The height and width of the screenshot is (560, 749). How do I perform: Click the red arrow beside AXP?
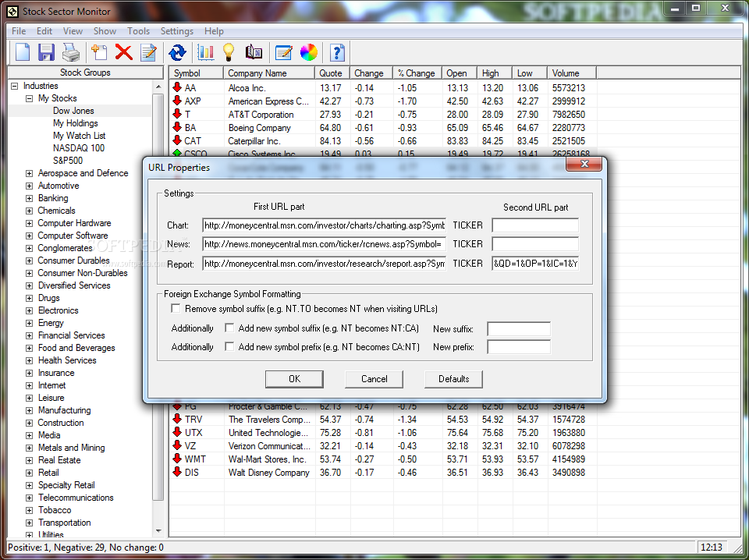point(177,101)
